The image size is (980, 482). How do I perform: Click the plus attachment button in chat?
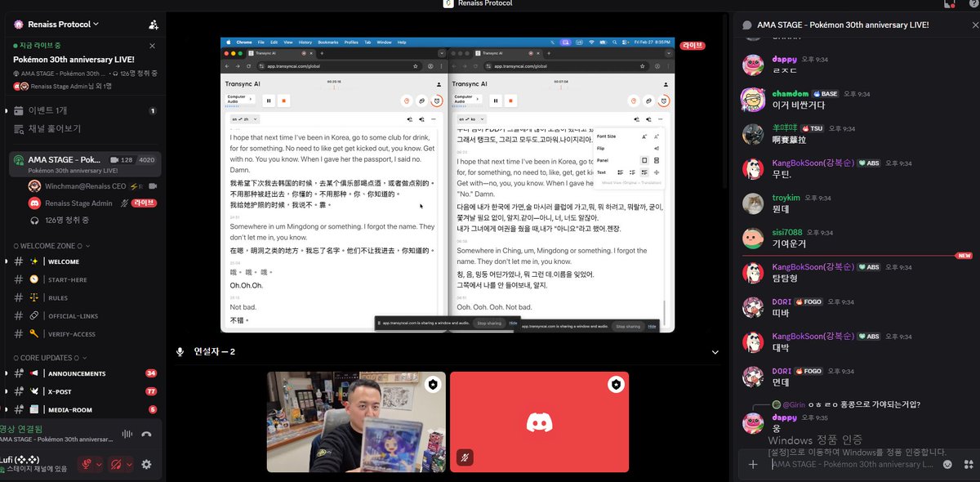click(x=753, y=465)
